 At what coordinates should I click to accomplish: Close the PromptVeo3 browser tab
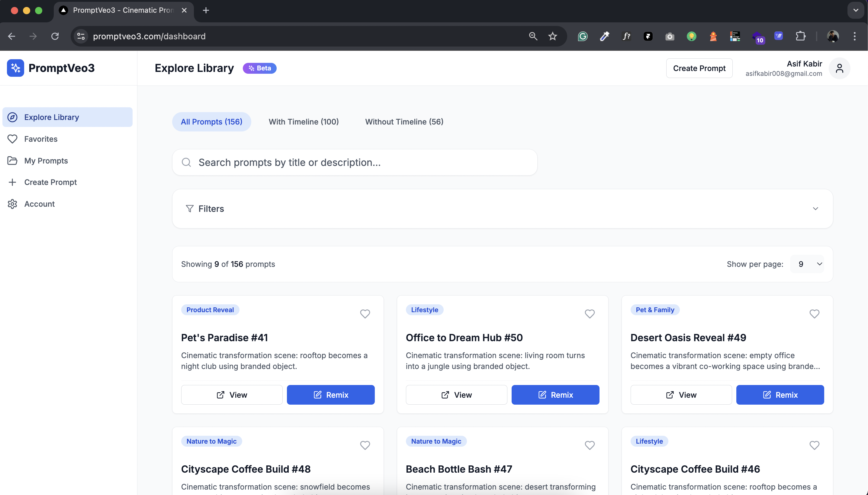point(184,10)
